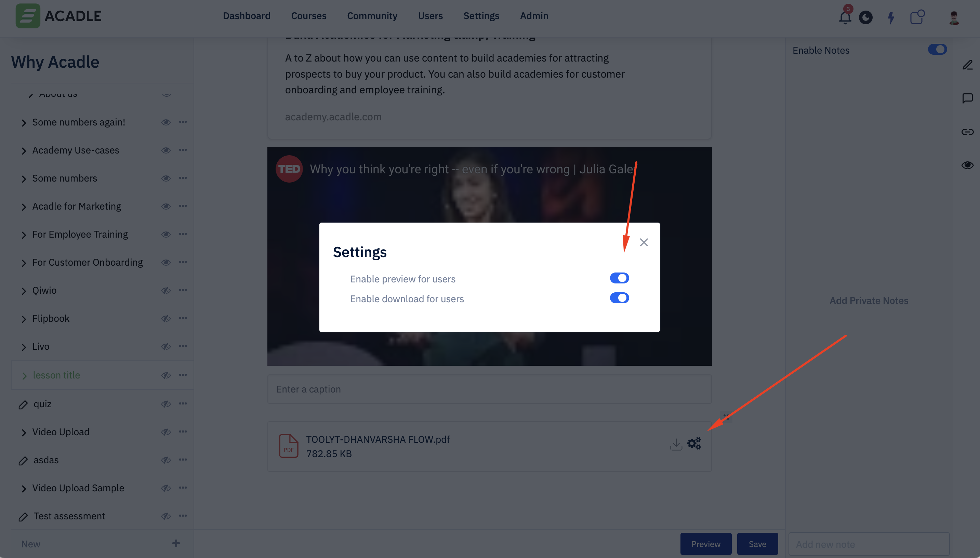Toggle visibility of Some numbers again!
Image resolution: width=980 pixels, height=558 pixels.
pyautogui.click(x=165, y=122)
